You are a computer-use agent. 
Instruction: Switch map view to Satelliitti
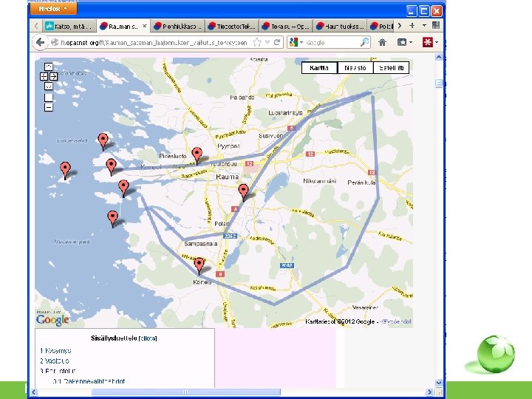click(x=391, y=68)
